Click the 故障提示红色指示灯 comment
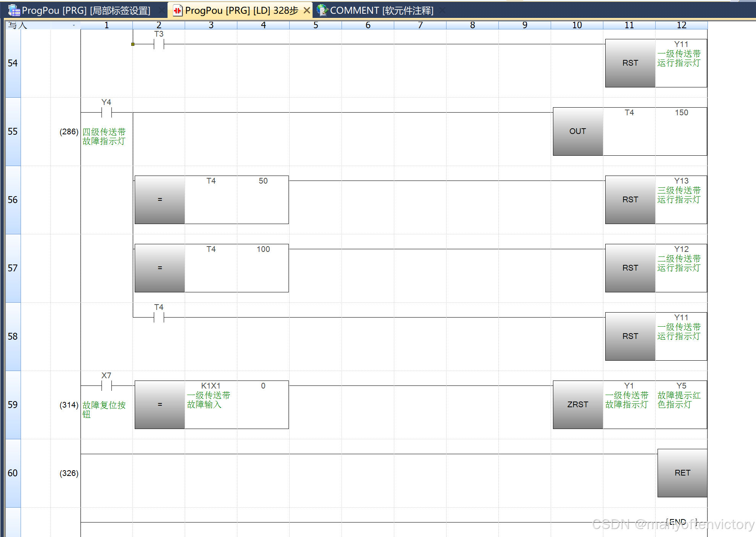Viewport: 756px width, 537px height. [679, 400]
